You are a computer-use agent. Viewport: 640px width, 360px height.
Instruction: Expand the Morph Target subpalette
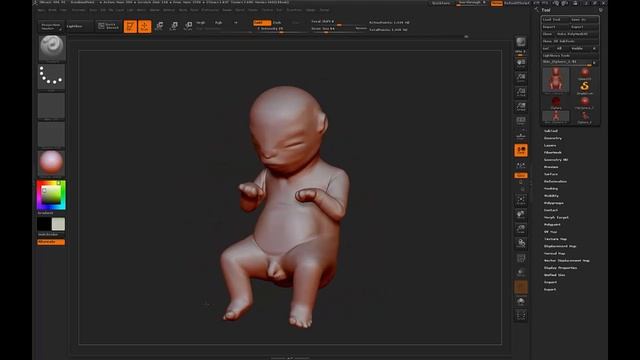pos(556,218)
